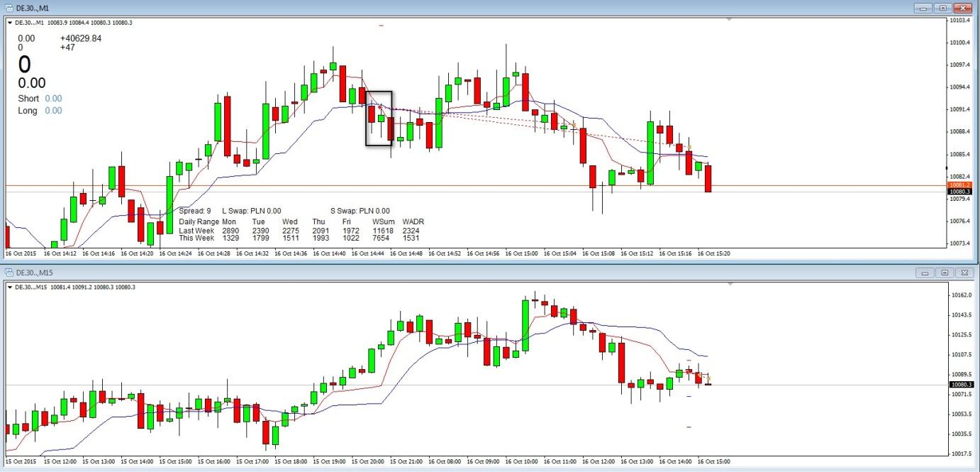Click the Long 0.00 value on M1 chart
This screenshot has height=472, width=980.
click(53, 111)
